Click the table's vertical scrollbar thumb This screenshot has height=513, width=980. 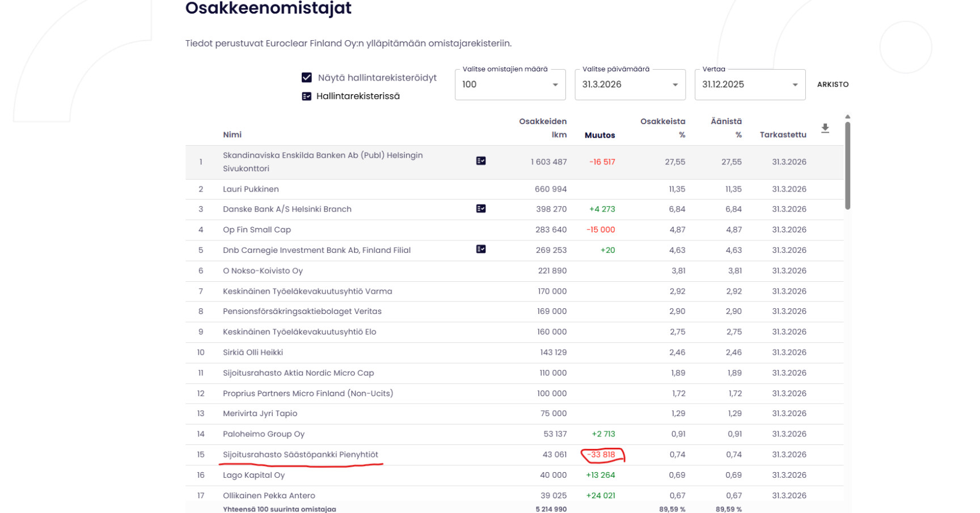(x=847, y=164)
